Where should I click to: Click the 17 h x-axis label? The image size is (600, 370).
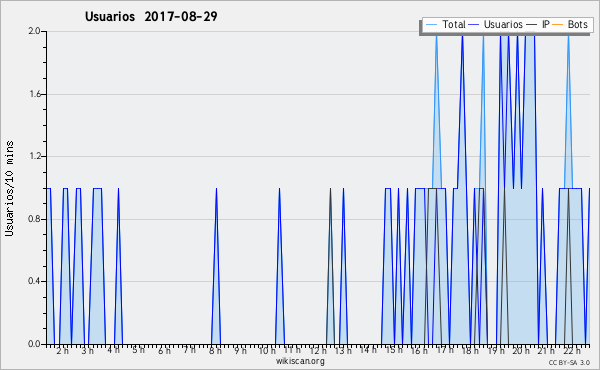pos(445,350)
